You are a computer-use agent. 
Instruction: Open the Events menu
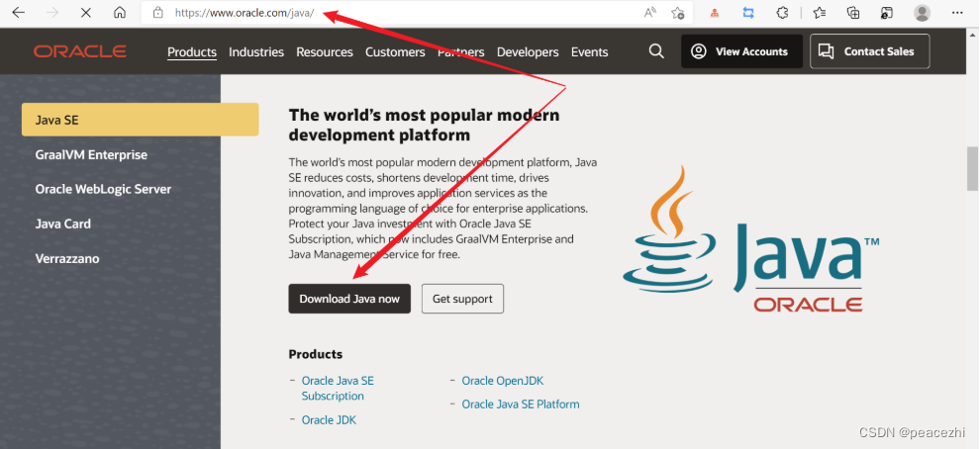pos(589,52)
